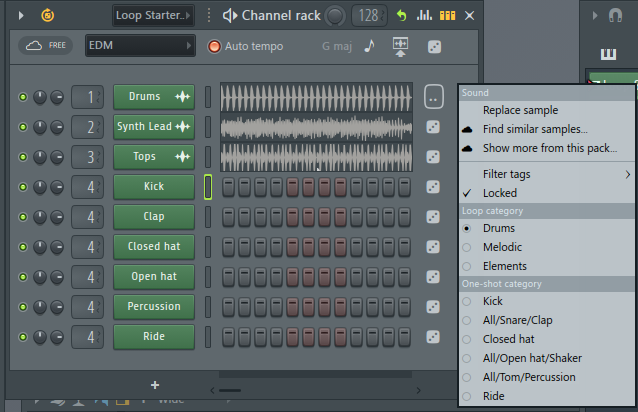Choose Show more from this pack
Viewport: 638px width, 412px height.
[x=547, y=148]
